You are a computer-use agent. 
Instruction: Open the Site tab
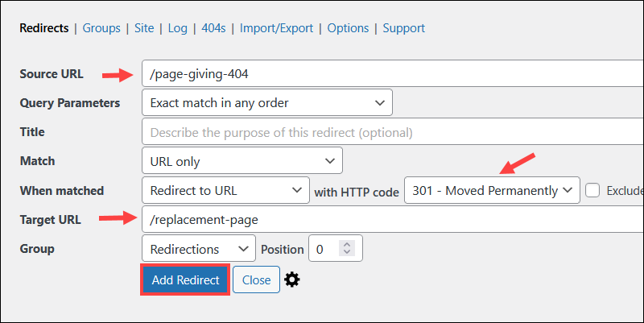[145, 28]
